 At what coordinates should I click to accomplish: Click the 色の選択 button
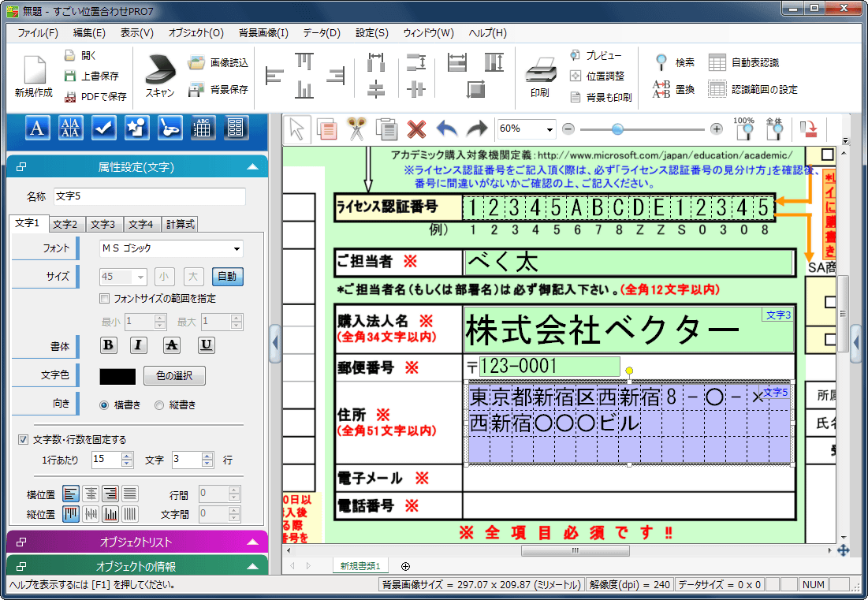tap(174, 376)
